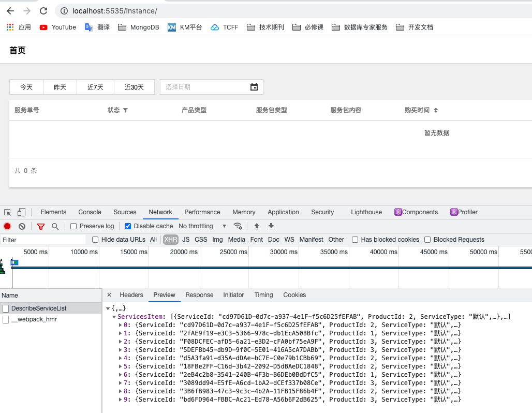The height and width of the screenshot is (413, 532).
Task: Collapse the ServicesItem array node
Action: pyautogui.click(x=114, y=317)
